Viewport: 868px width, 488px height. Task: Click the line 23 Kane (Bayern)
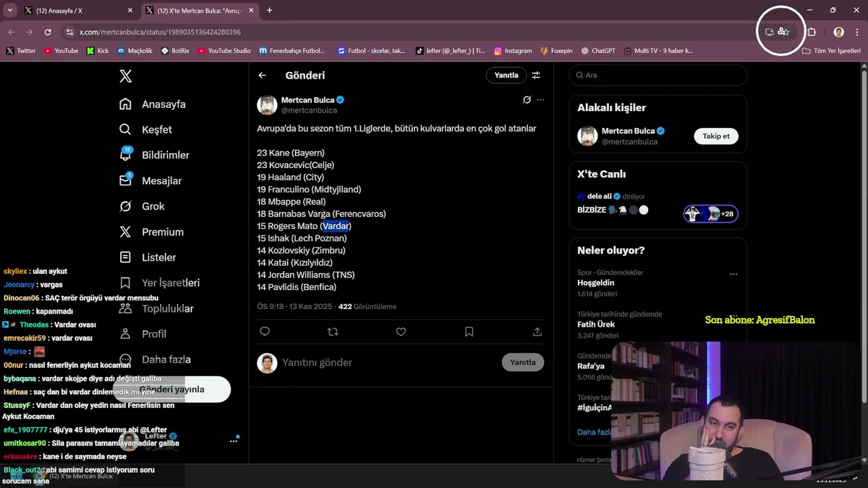tap(290, 152)
